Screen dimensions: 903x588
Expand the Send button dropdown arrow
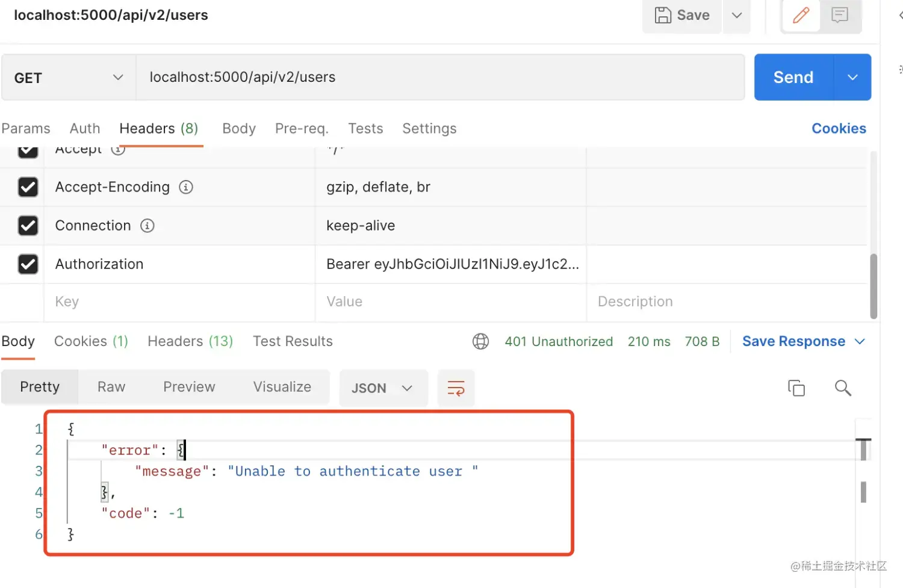click(x=852, y=77)
